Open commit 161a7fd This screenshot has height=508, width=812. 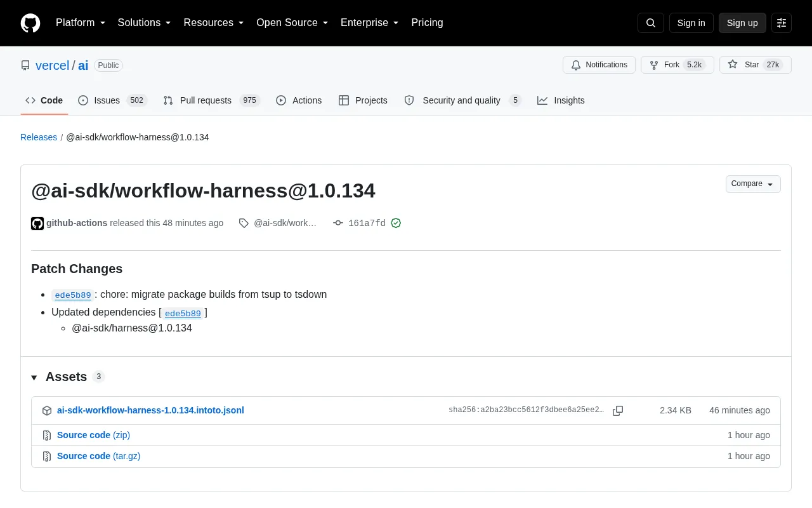pos(367,224)
